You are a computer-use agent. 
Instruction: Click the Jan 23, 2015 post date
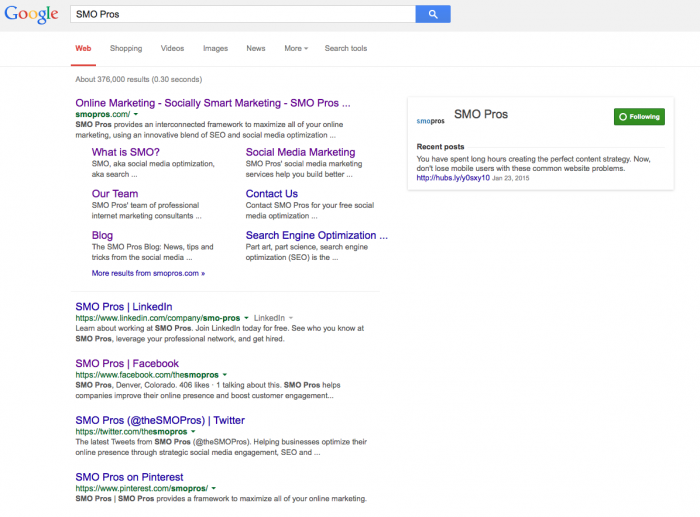click(x=510, y=178)
